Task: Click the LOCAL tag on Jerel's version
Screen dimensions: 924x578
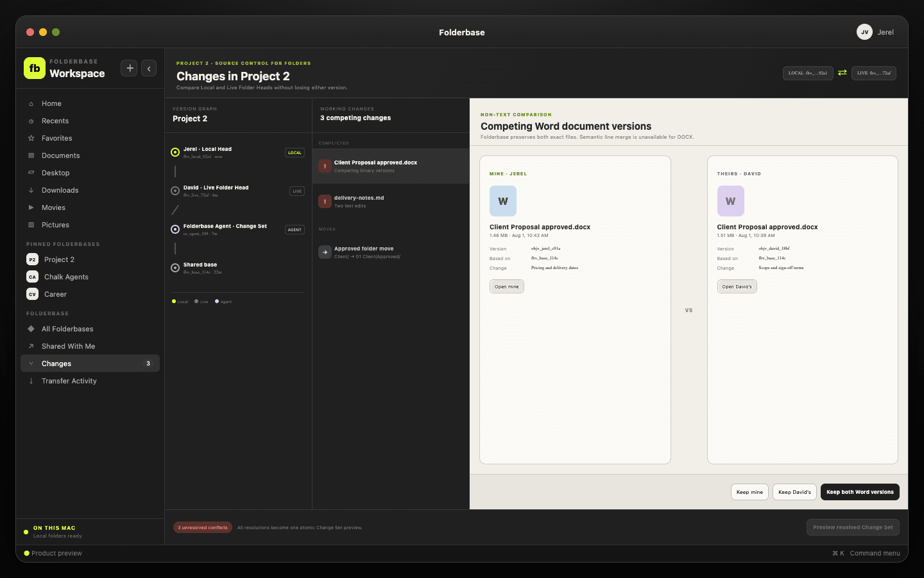Action: pyautogui.click(x=295, y=153)
